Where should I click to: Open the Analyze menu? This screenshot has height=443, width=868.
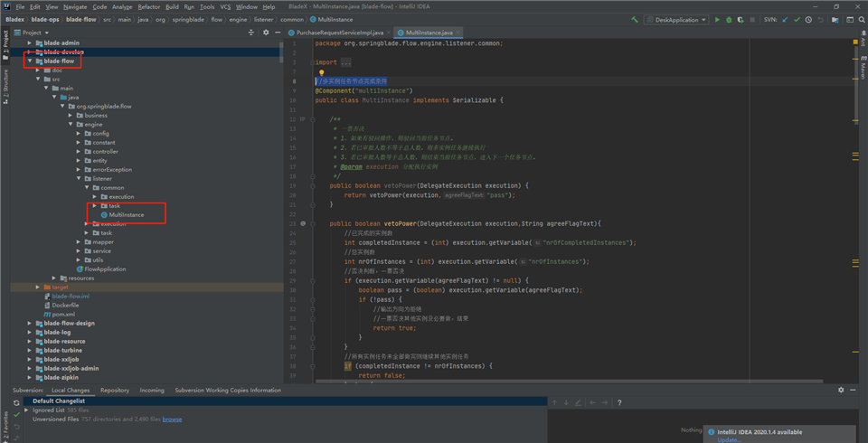[x=122, y=6]
